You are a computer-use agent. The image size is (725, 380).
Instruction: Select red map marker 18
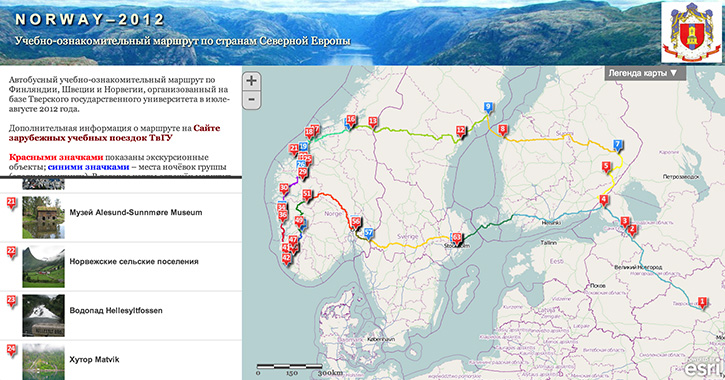(x=309, y=134)
